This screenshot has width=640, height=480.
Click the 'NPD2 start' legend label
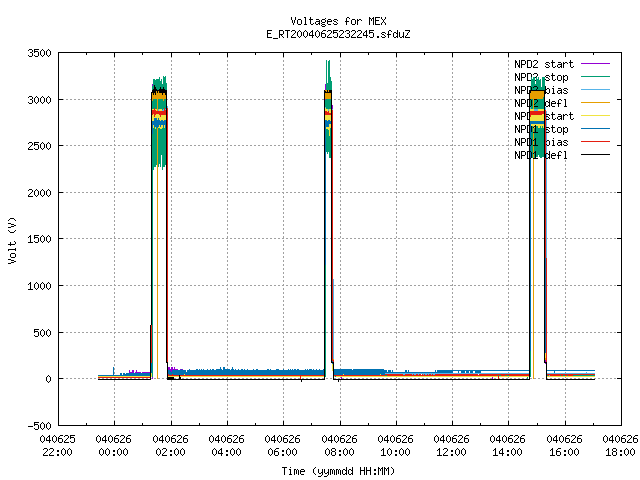(x=544, y=64)
